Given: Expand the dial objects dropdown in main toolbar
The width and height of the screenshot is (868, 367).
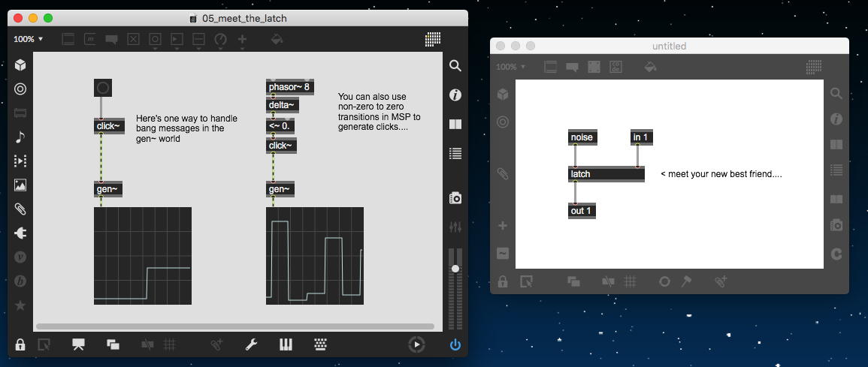Looking at the screenshot, I should tap(220, 41).
